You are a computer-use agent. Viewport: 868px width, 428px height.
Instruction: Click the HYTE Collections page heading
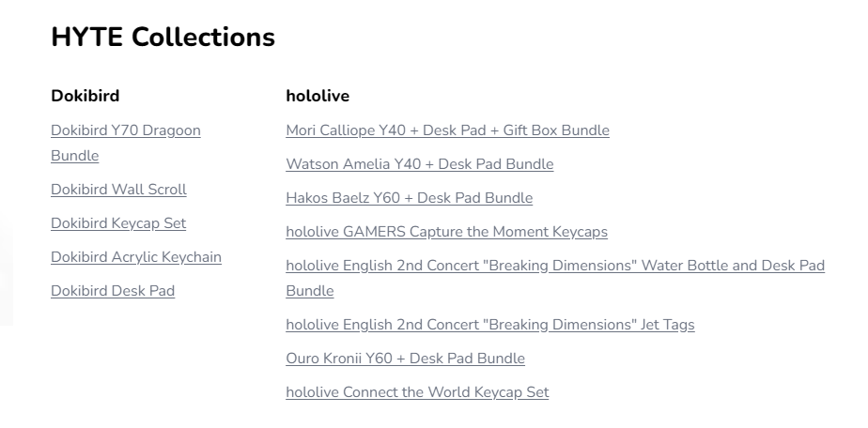(x=163, y=37)
